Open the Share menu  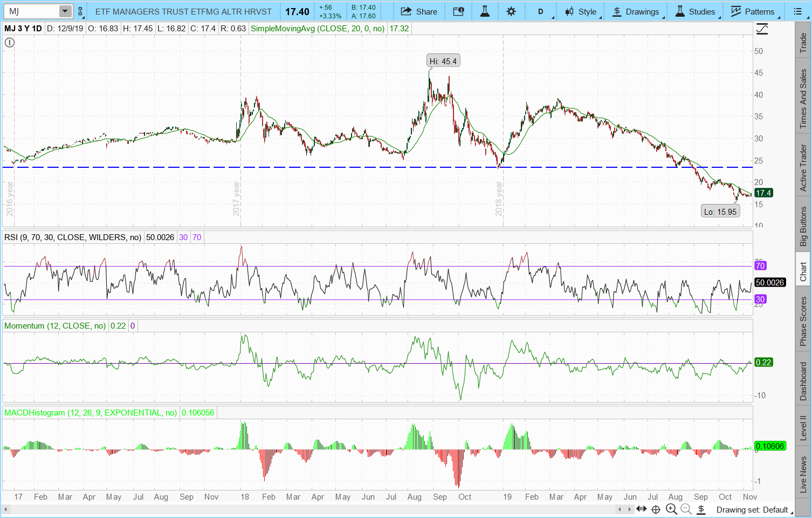click(x=419, y=11)
